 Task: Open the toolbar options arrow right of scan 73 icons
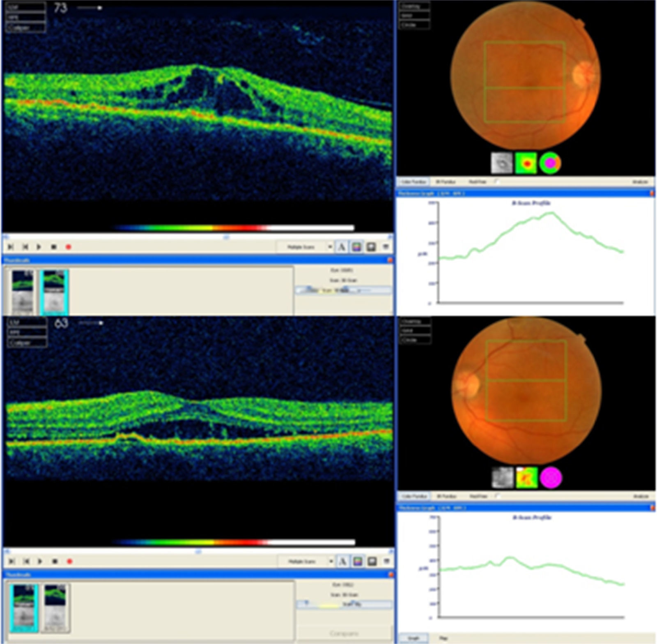coord(386,247)
